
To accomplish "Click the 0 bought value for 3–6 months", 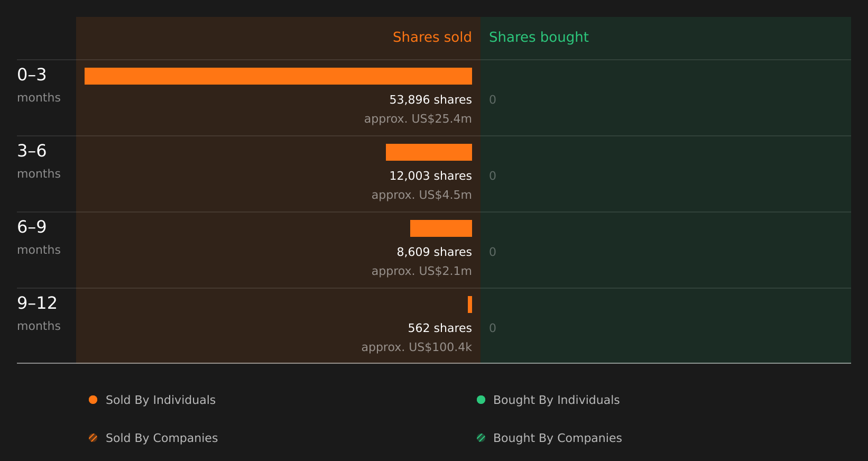I will pos(493,176).
